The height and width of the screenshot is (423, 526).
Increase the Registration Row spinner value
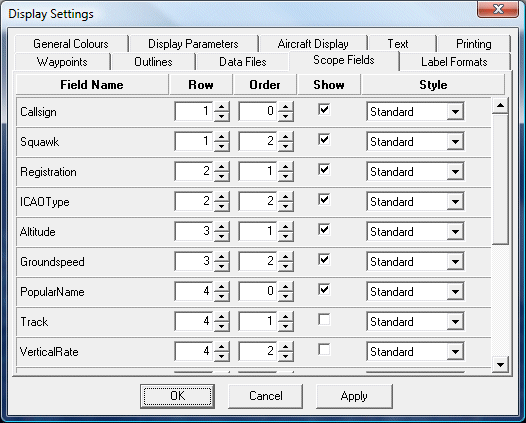pyautogui.click(x=221, y=167)
